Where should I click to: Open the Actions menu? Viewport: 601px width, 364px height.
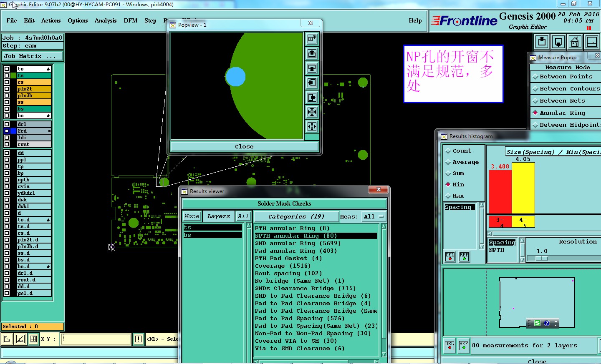(51, 20)
